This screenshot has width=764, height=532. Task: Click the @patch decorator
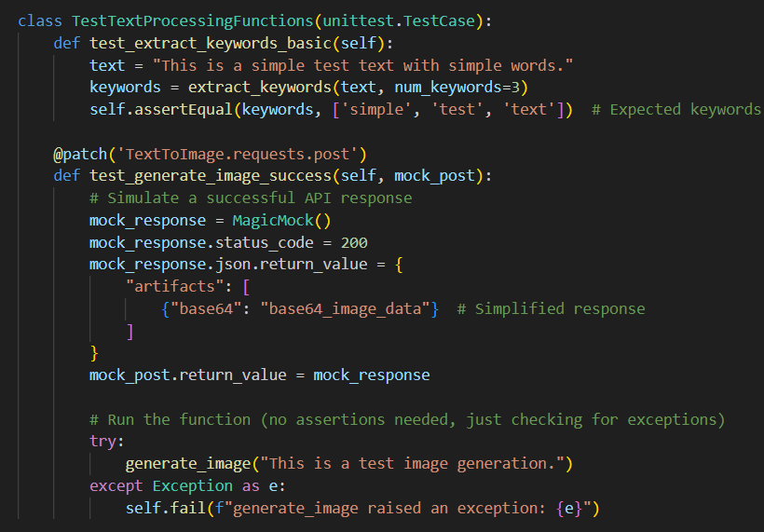(x=79, y=154)
